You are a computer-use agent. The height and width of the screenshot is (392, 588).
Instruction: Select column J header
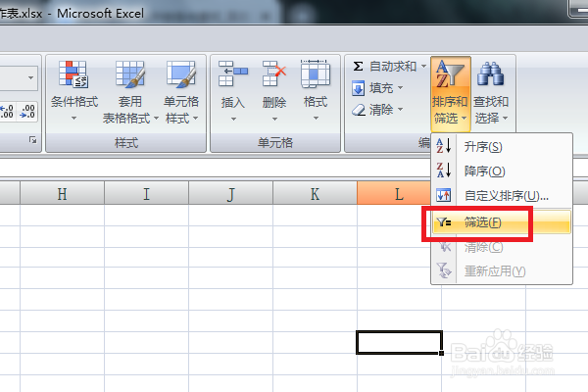[230, 194]
